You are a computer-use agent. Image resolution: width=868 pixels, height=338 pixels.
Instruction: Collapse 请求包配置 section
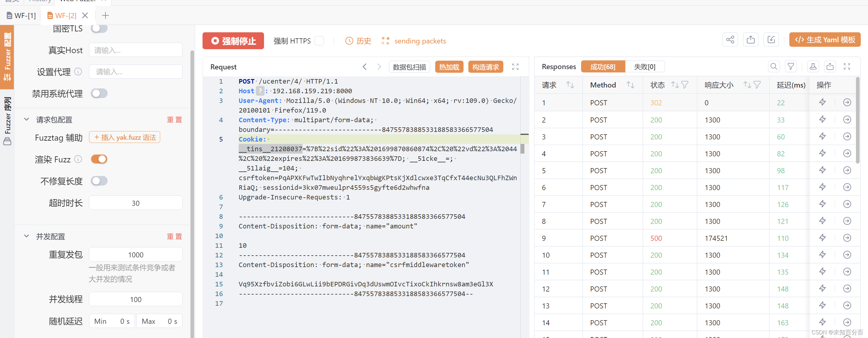click(x=26, y=120)
